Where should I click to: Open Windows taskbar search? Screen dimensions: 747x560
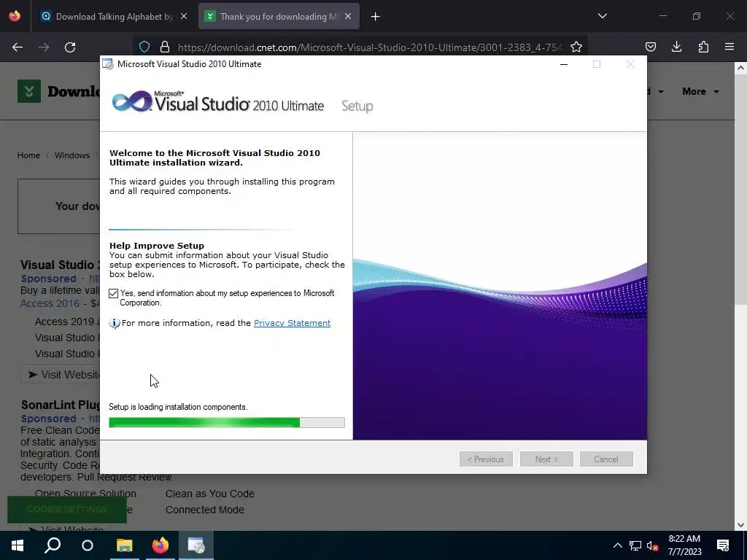[53, 545]
